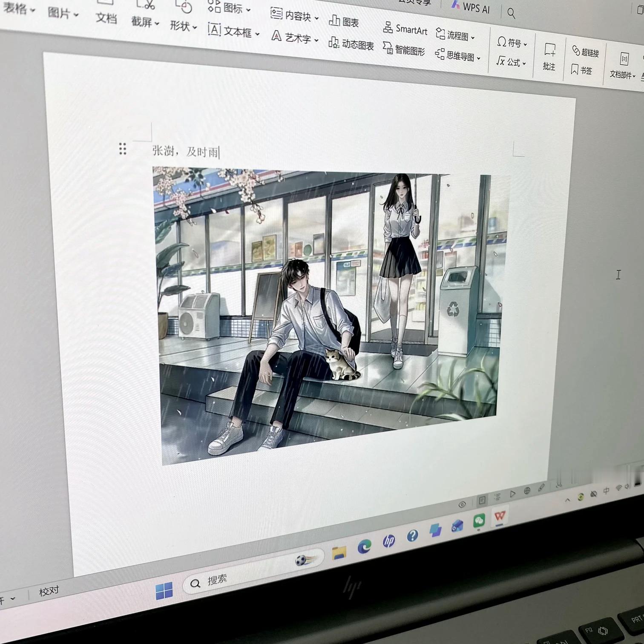Insert a chart with 图表 icon
Viewport: 644px width, 644px height.
click(x=344, y=21)
